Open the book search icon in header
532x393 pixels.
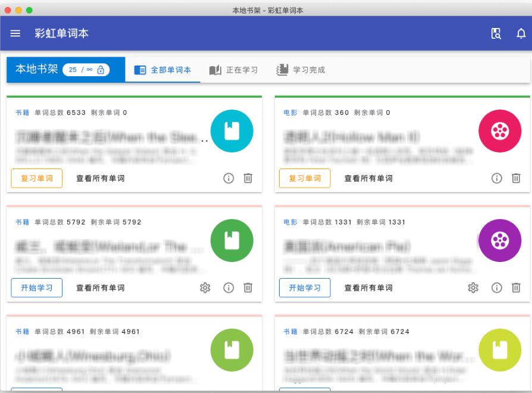click(x=496, y=33)
